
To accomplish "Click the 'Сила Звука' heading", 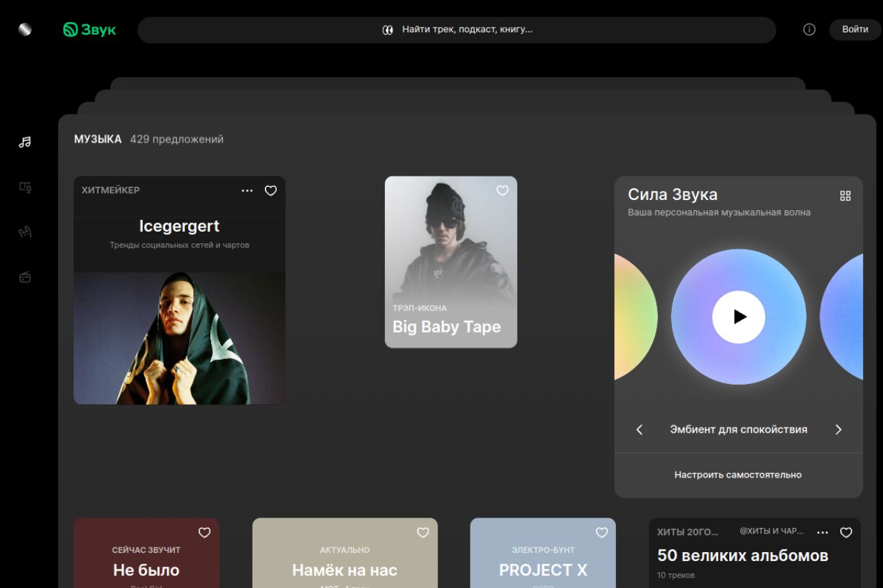I will 673,194.
